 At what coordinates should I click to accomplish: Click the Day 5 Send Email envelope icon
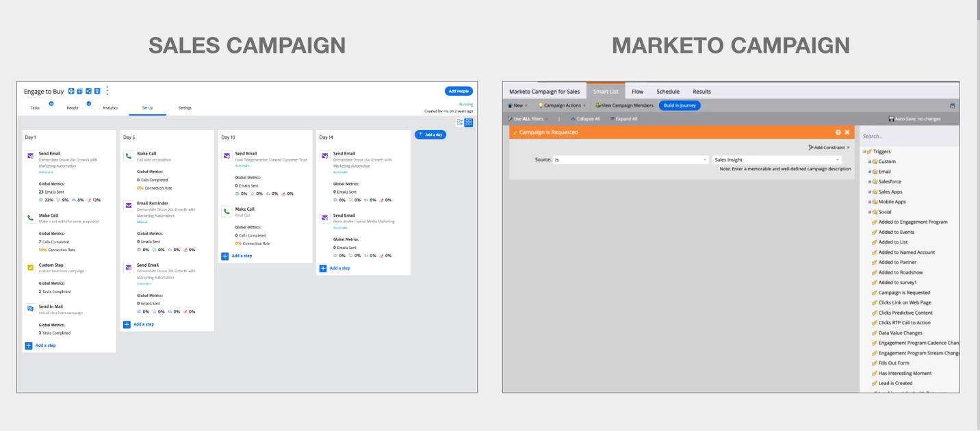click(128, 267)
